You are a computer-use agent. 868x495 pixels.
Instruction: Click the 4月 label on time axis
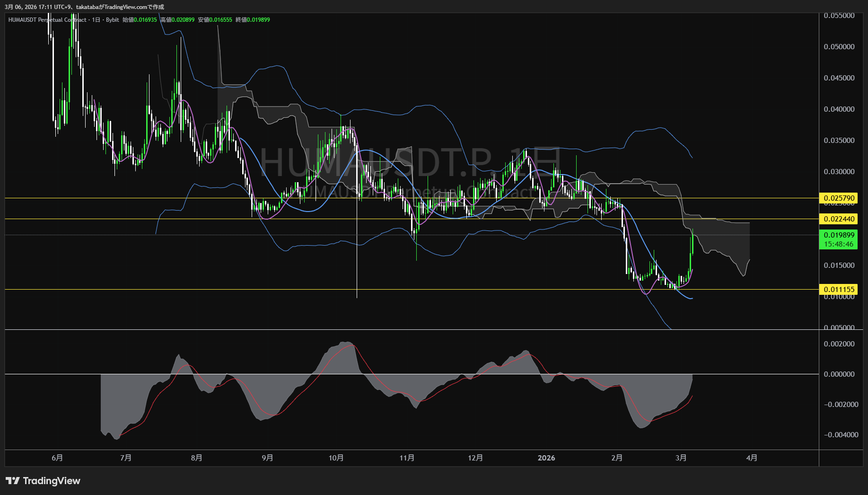pos(751,458)
